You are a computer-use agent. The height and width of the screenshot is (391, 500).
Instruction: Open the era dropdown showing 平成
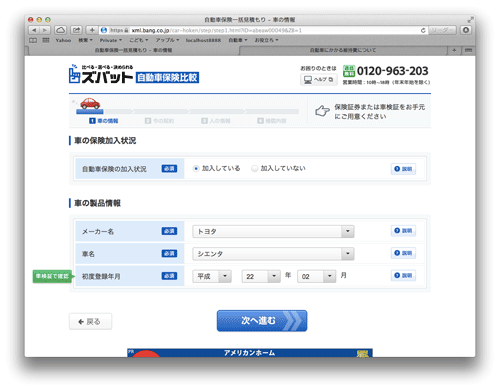pos(212,276)
